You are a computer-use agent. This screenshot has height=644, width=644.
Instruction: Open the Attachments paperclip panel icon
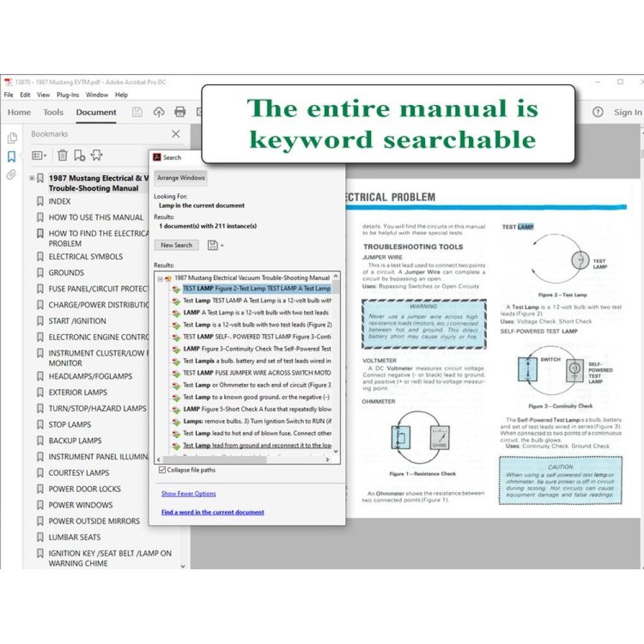pyautogui.click(x=12, y=175)
